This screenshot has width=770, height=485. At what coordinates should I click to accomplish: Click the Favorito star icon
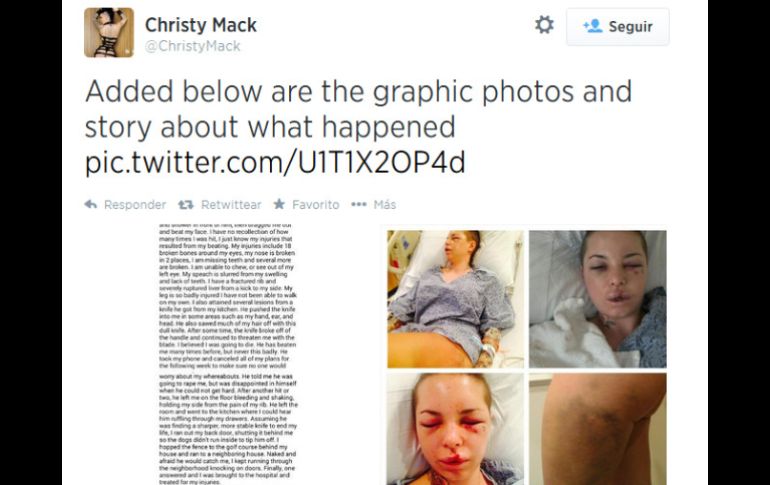coord(279,204)
